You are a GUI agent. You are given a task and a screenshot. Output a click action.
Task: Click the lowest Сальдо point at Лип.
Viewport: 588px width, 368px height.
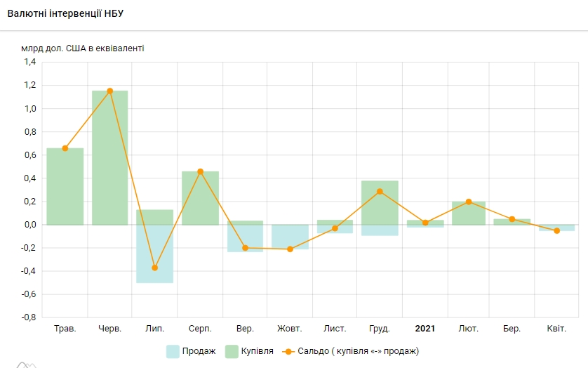tap(155, 268)
